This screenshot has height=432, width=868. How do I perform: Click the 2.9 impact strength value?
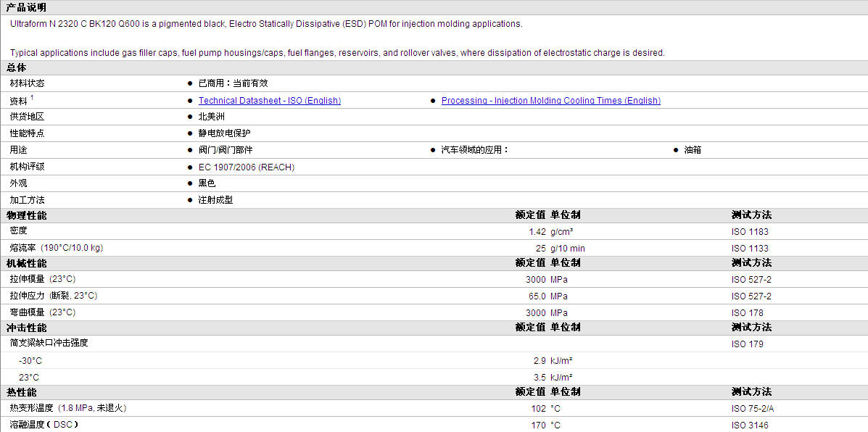pyautogui.click(x=540, y=361)
